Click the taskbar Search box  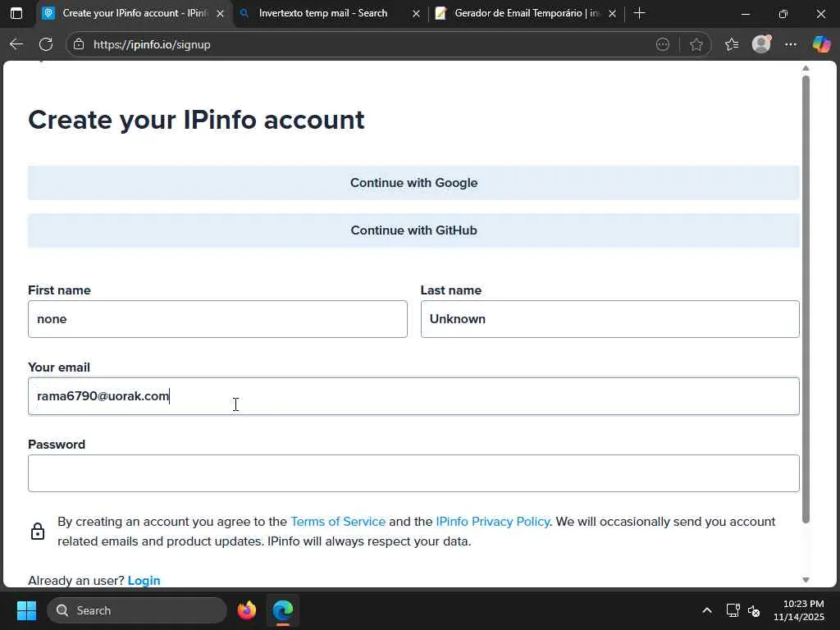point(137,610)
